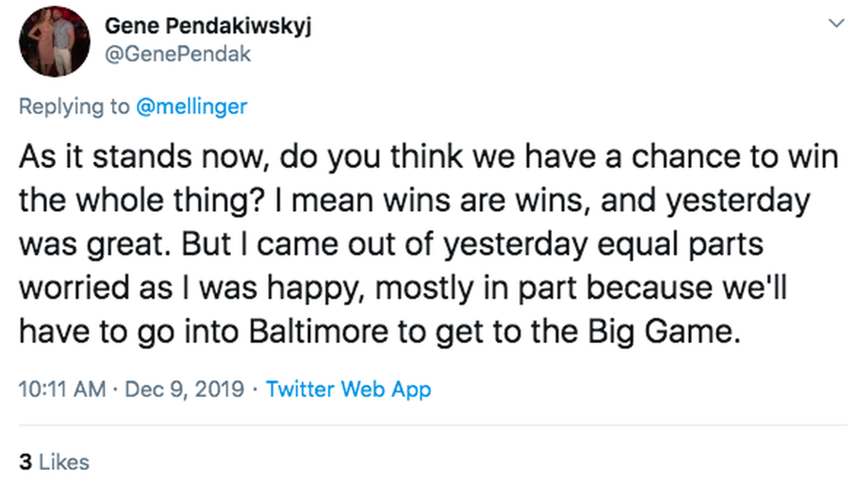Open the tweet options chevron menu
Screen dimensions: 868x493
pos(836,24)
